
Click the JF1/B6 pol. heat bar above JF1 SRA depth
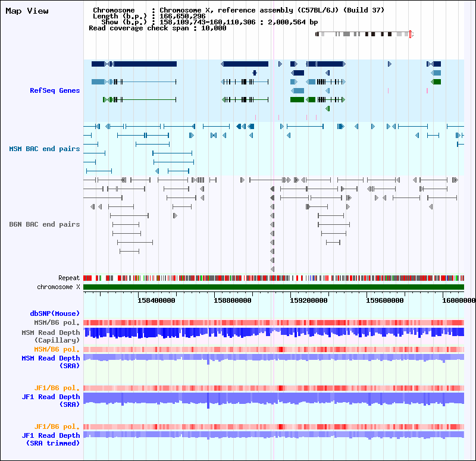(274, 388)
